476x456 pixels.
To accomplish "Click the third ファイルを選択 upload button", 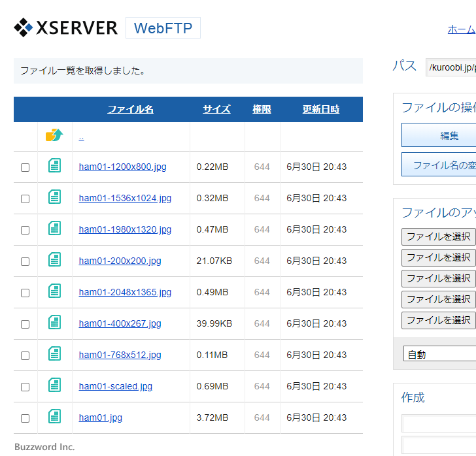I will [439, 278].
